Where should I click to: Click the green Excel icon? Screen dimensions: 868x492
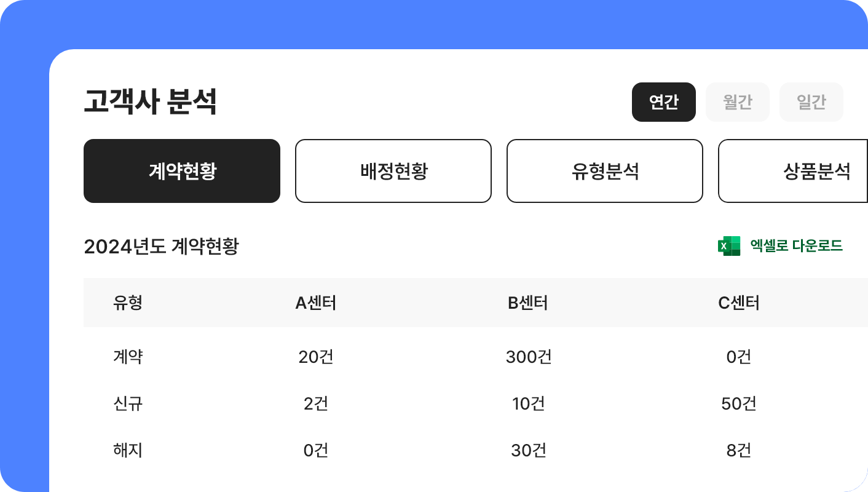click(729, 246)
